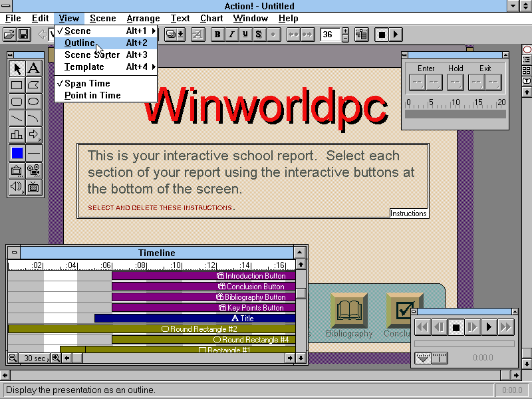Image resolution: width=532 pixels, height=399 pixels.
Task: Select the rounded rectangle tool
Action: 17,102
